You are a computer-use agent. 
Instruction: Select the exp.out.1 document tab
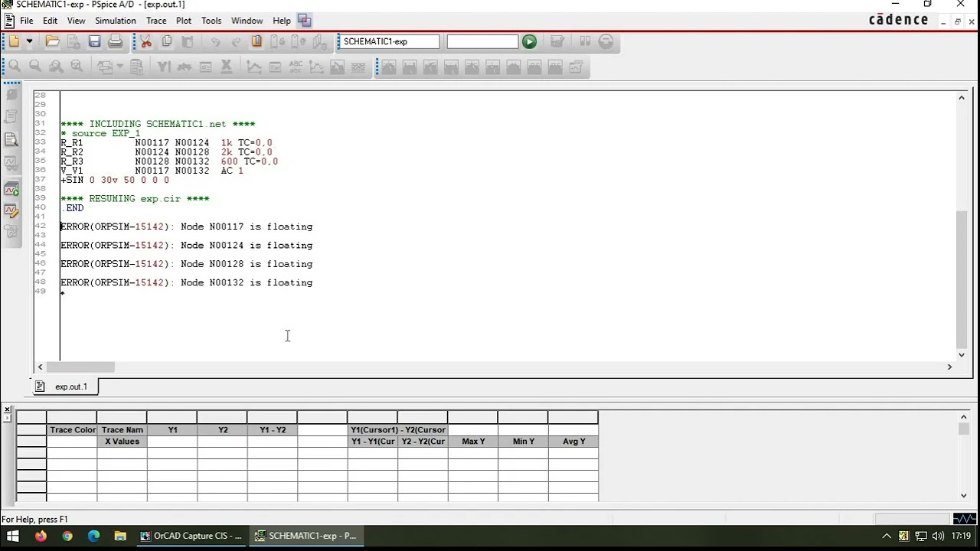65,386
